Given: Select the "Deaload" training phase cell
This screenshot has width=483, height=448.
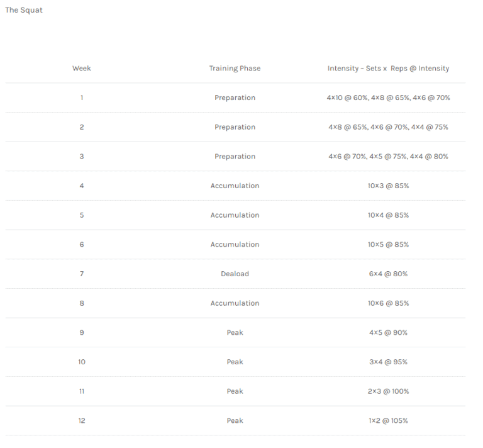Looking at the screenshot, I should point(235,274).
